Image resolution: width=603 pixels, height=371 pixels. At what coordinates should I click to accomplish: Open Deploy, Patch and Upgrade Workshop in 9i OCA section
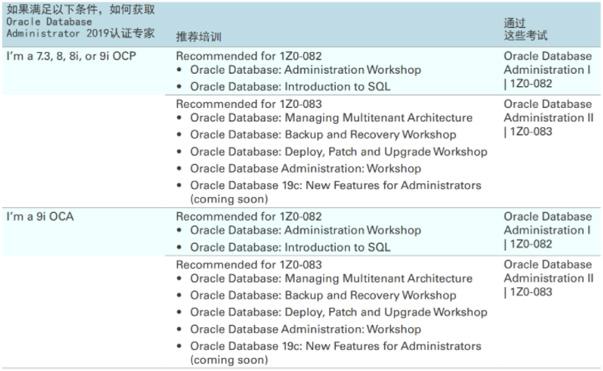338,312
